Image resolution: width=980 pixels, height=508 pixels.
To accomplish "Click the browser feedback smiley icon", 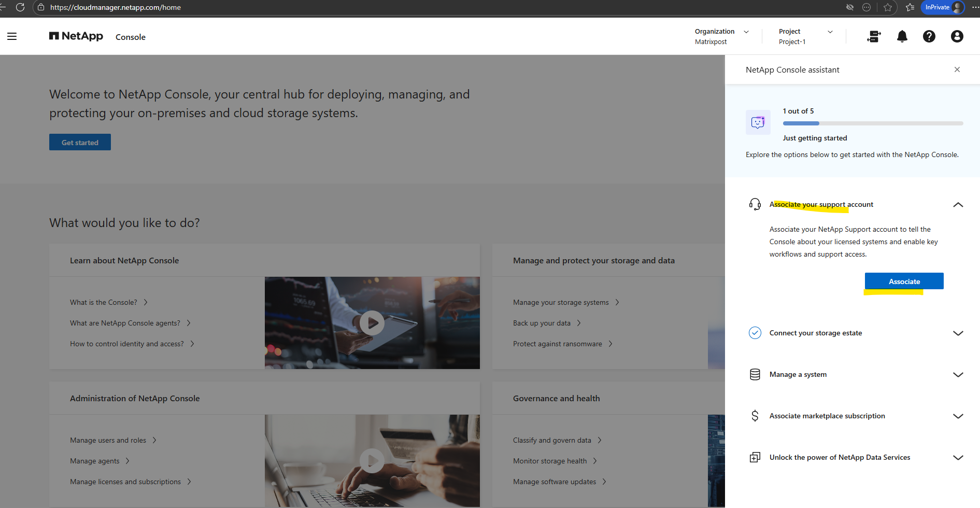I will (867, 7).
